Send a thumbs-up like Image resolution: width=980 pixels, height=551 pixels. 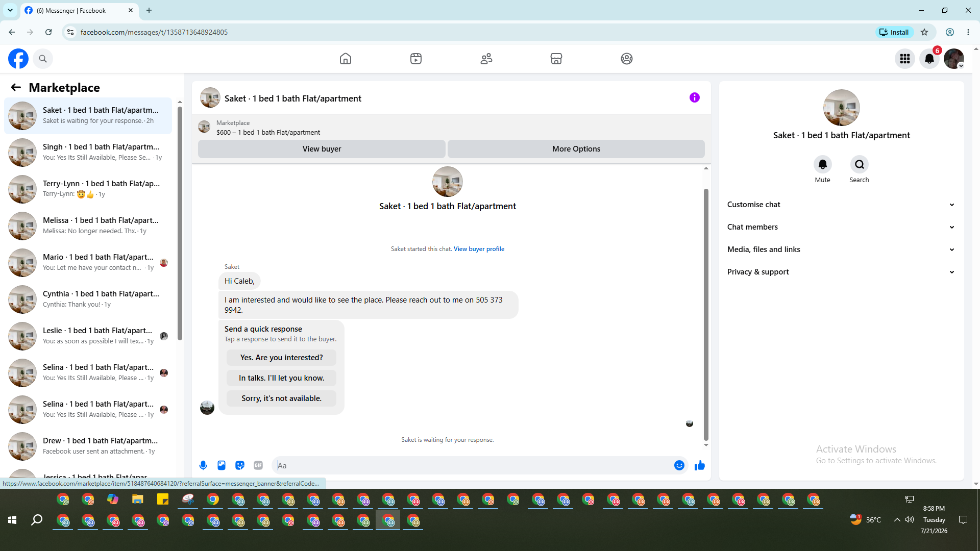point(700,465)
